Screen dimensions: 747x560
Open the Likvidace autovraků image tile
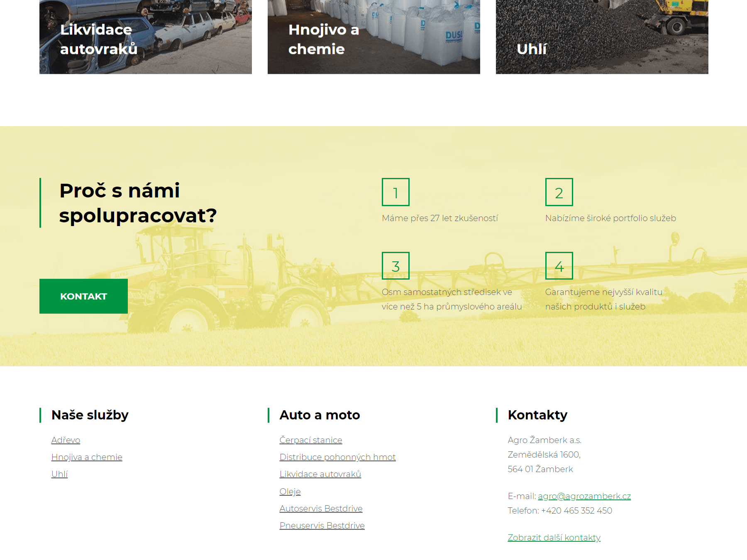145,37
